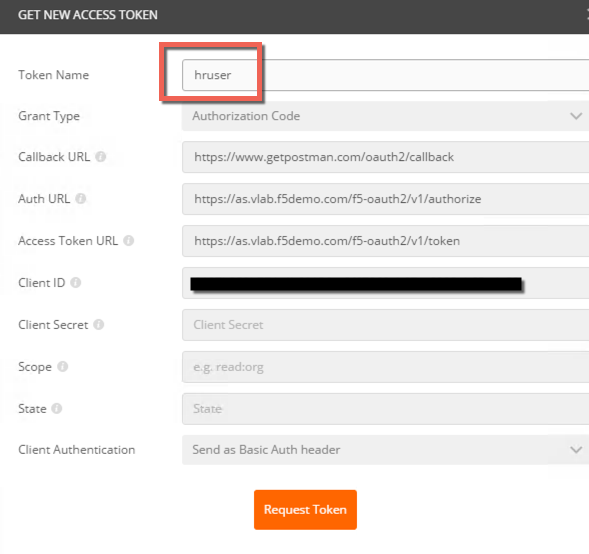Click the Grant Type chevron arrow

pyautogui.click(x=576, y=116)
